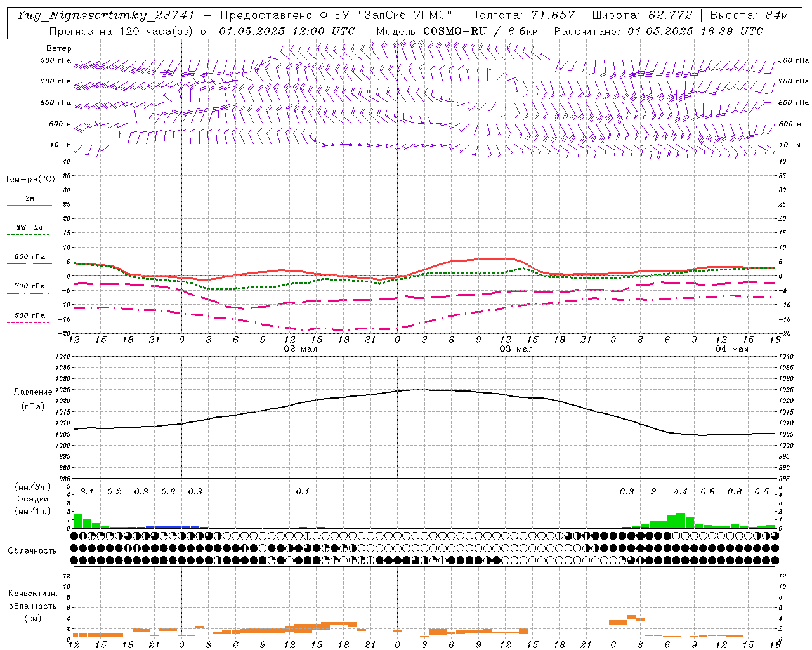Click the 02 мая date label

(x=301, y=349)
